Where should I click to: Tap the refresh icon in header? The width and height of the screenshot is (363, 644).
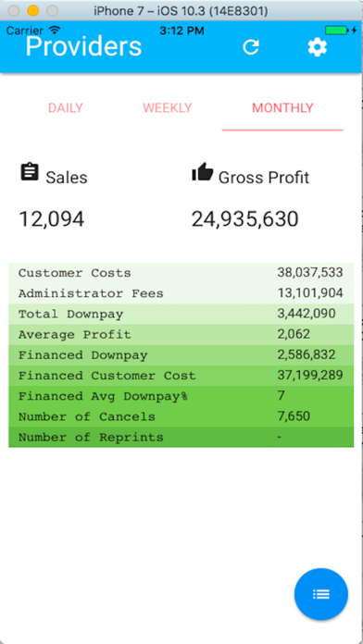(x=251, y=47)
